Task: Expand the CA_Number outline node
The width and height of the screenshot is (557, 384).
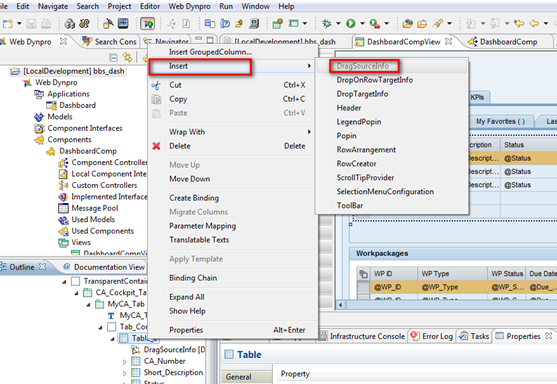Action: pos(124,362)
